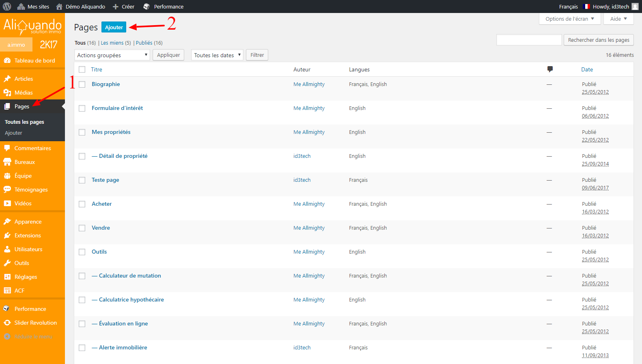Viewport: 642px width, 364px height.
Task: Open the Toutes les dates dropdown
Action: pyautogui.click(x=217, y=55)
